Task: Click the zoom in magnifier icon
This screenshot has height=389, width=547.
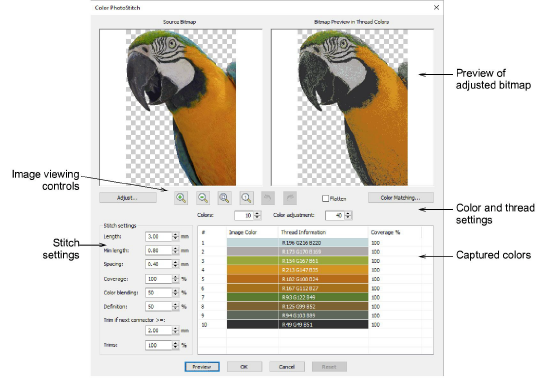Action: click(181, 198)
